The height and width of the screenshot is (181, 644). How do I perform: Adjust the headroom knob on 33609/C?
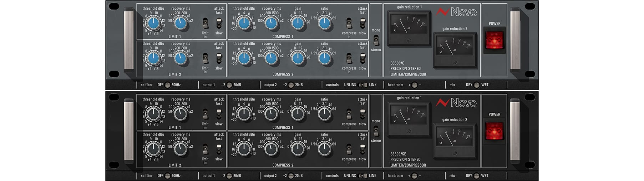(414, 85)
